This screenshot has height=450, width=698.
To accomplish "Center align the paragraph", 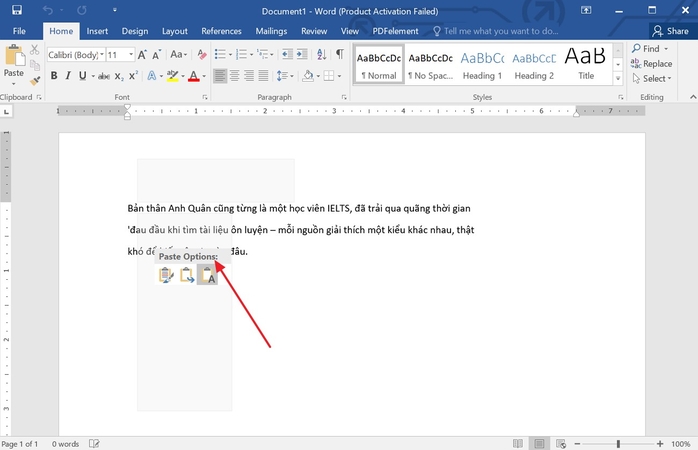I will 234,76.
